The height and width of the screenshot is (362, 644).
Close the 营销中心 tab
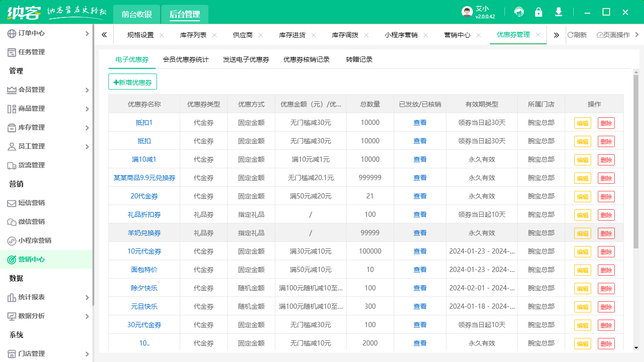pyautogui.click(x=479, y=35)
